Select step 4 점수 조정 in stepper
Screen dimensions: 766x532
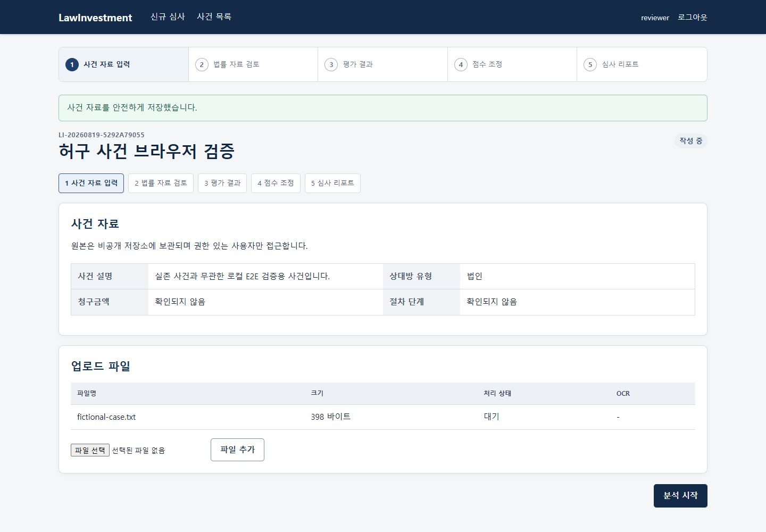tap(512, 64)
